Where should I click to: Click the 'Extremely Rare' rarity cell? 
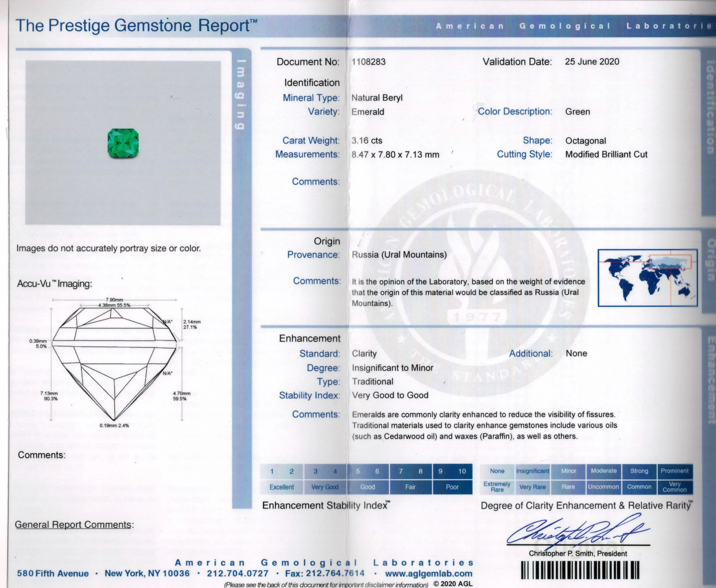[x=497, y=487]
